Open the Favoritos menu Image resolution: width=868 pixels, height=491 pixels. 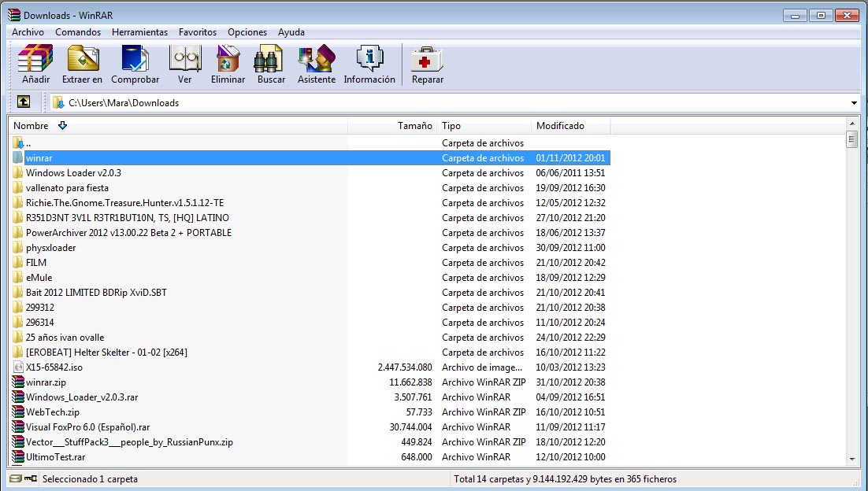198,32
